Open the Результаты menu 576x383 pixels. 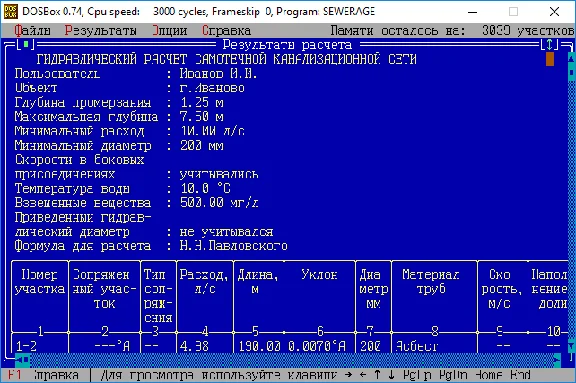click(x=101, y=30)
